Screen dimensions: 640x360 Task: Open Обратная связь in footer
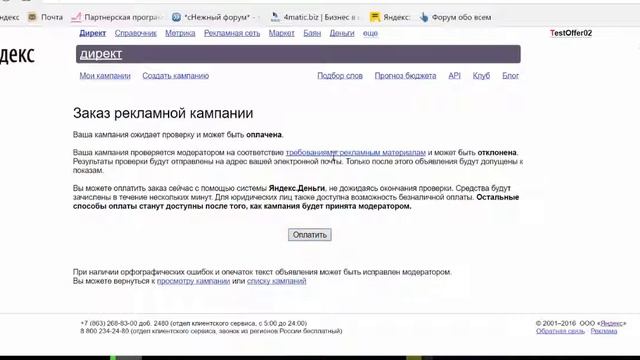560,331
